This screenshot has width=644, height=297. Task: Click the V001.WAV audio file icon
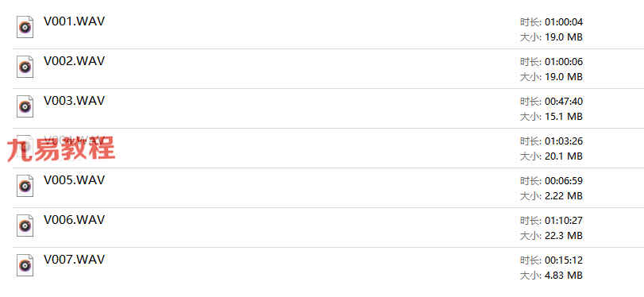tap(25, 27)
